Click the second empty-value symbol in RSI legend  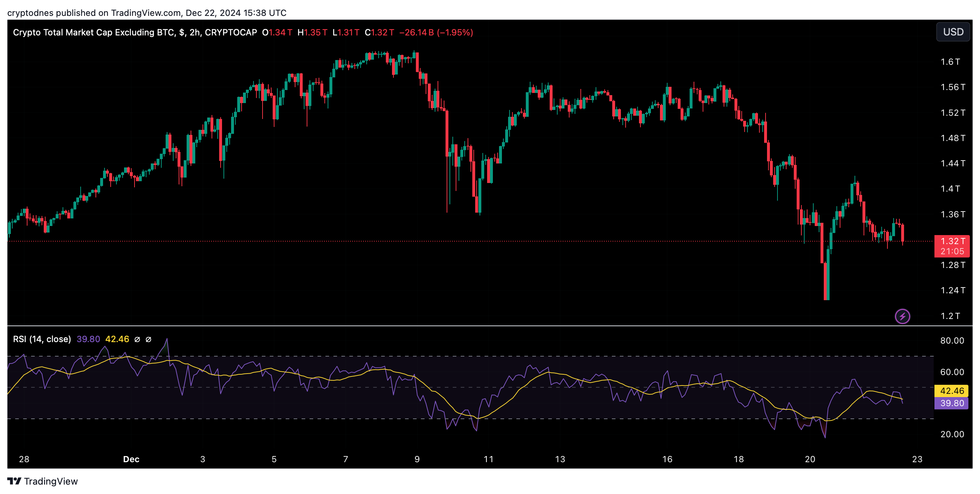pyautogui.click(x=149, y=339)
